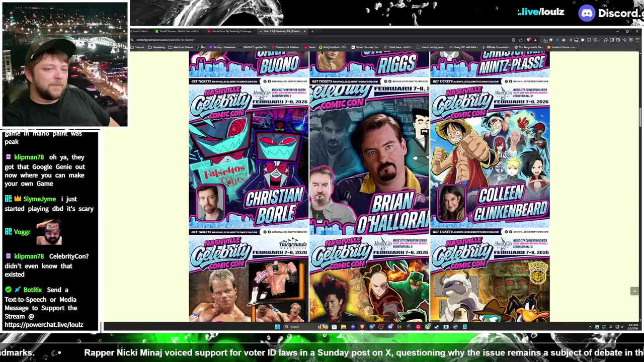This screenshot has height=362, width=644.
Task: Open the media playlist music note icon
Action: pyautogui.click(x=605, y=40)
